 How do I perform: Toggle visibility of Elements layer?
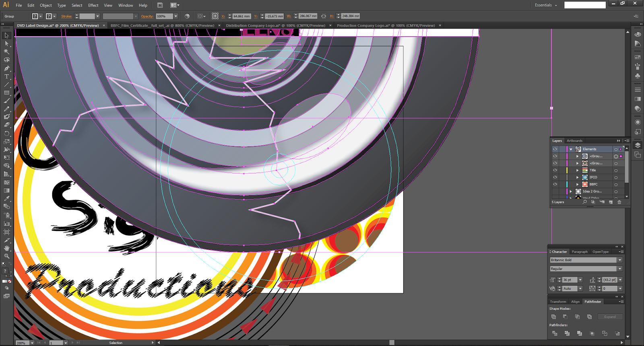click(x=555, y=149)
